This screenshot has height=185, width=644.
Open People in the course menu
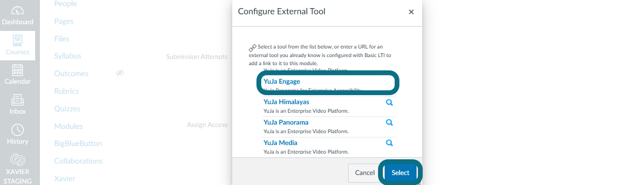pyautogui.click(x=66, y=4)
